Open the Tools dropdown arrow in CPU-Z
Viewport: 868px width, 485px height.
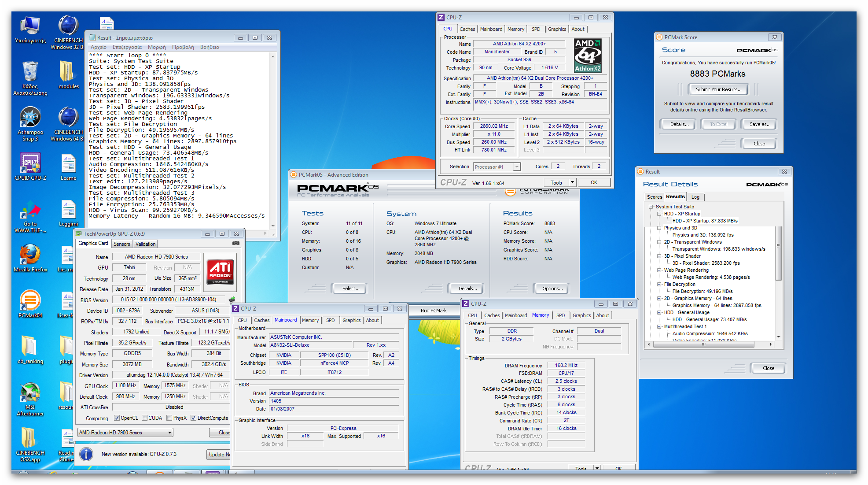(572, 182)
